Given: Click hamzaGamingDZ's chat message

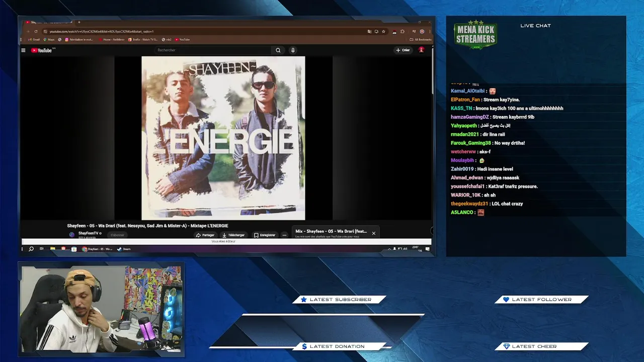Looking at the screenshot, I should point(493,117).
